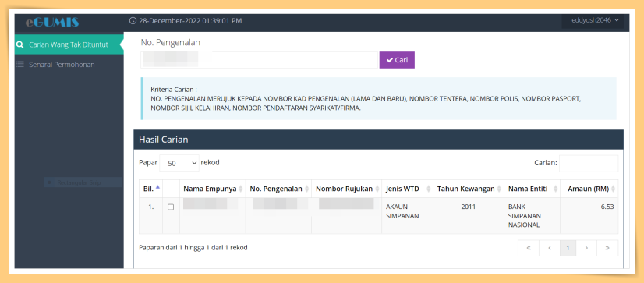This screenshot has width=644, height=283.
Task: Select page 1 in pagination
Action: [x=568, y=248]
